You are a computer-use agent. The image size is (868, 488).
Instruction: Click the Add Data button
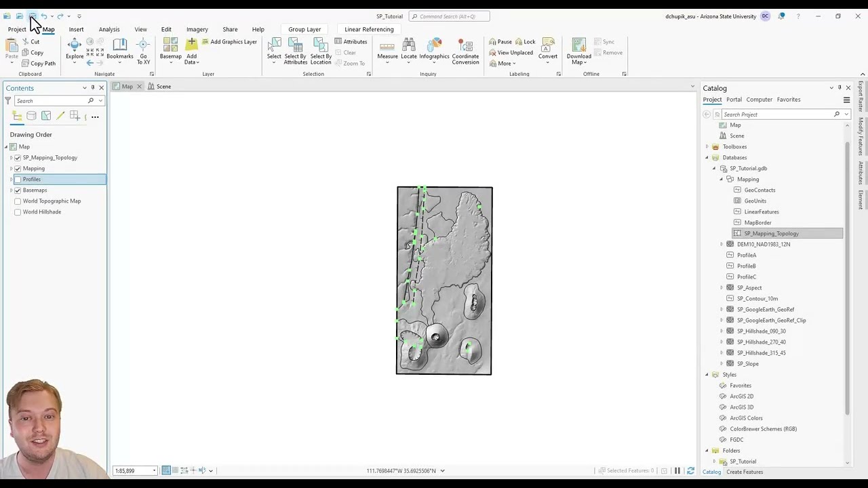pyautogui.click(x=192, y=52)
